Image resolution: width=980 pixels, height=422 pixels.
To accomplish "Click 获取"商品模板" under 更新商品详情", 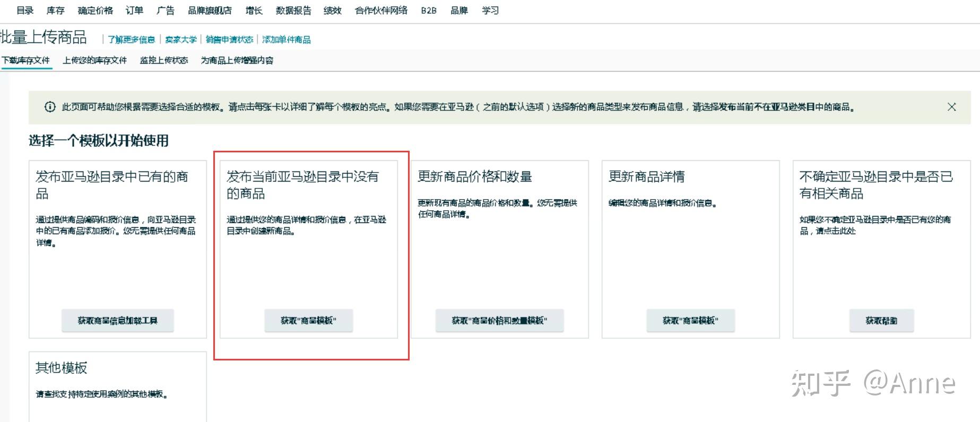I will coord(690,320).
